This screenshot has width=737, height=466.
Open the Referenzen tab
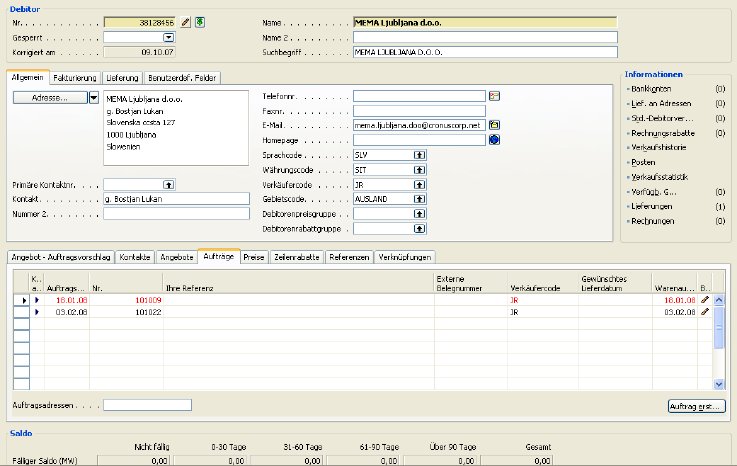pyautogui.click(x=349, y=257)
